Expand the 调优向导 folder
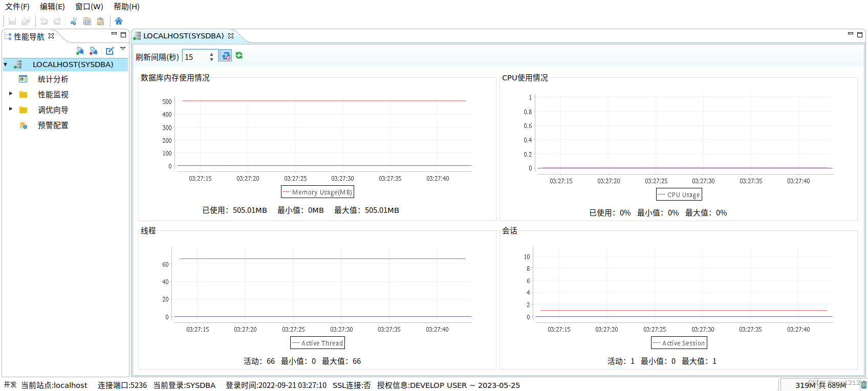Viewport: 868px width, 391px height. (10, 109)
